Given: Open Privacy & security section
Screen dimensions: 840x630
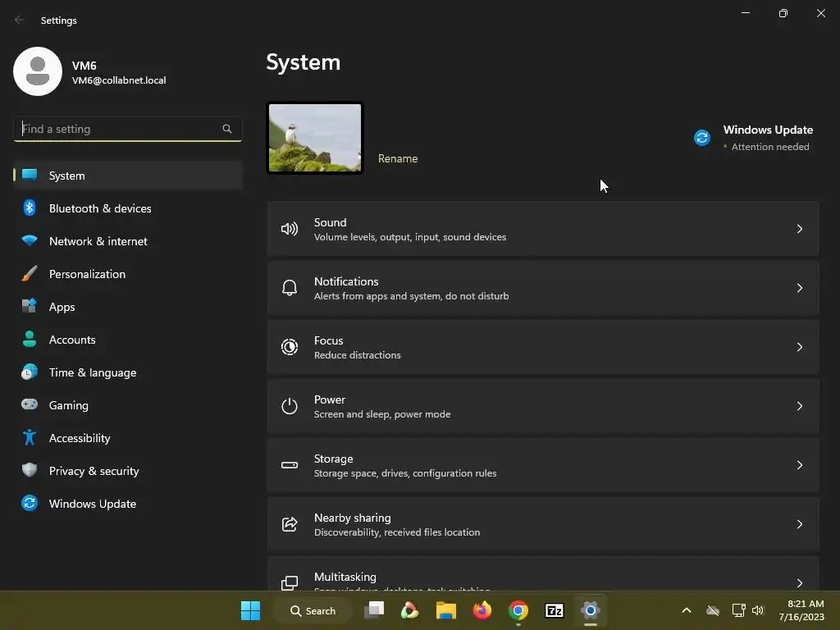Looking at the screenshot, I should pyautogui.click(x=128, y=471).
